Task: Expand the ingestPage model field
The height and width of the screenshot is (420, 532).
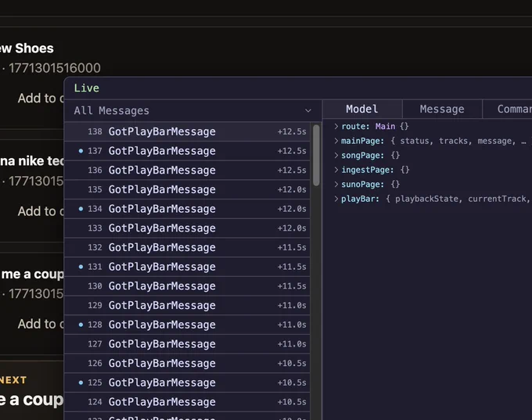Action: [336, 170]
